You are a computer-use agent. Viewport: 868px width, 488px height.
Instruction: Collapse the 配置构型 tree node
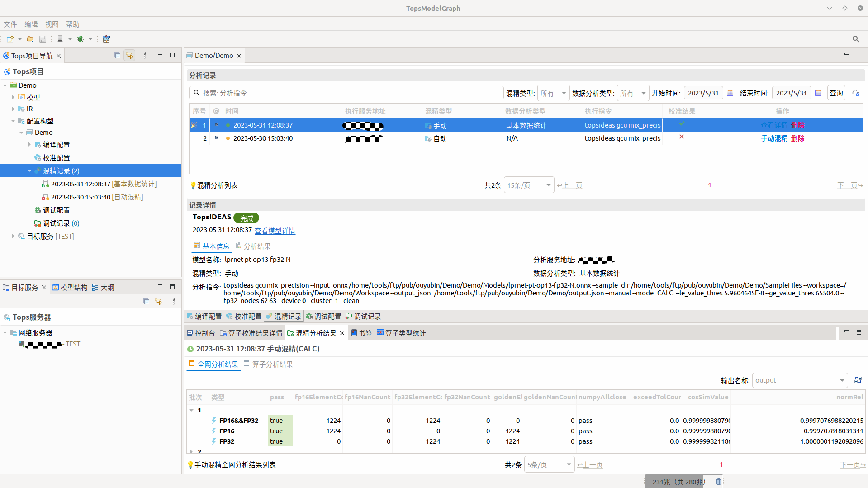point(13,121)
